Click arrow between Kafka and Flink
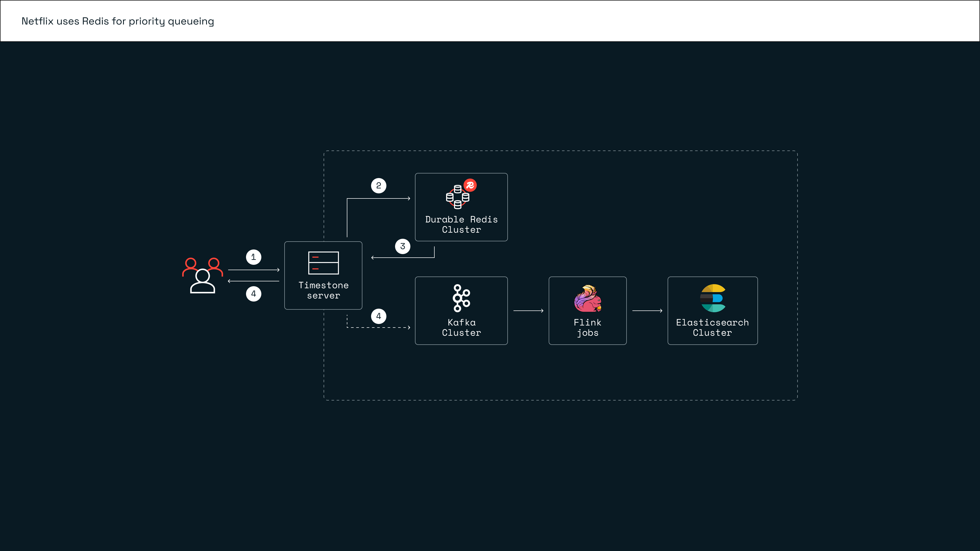Image resolution: width=980 pixels, height=551 pixels. point(528,311)
